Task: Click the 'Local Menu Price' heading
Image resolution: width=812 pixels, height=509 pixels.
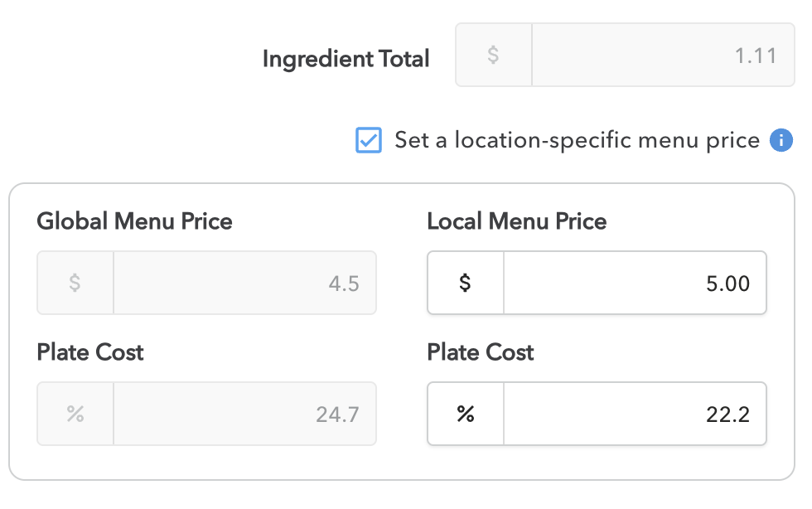Action: tap(516, 221)
